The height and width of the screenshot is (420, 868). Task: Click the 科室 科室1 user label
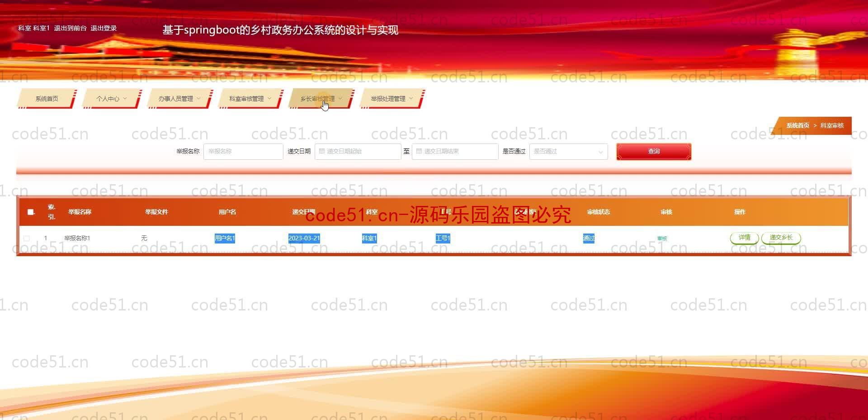click(34, 28)
